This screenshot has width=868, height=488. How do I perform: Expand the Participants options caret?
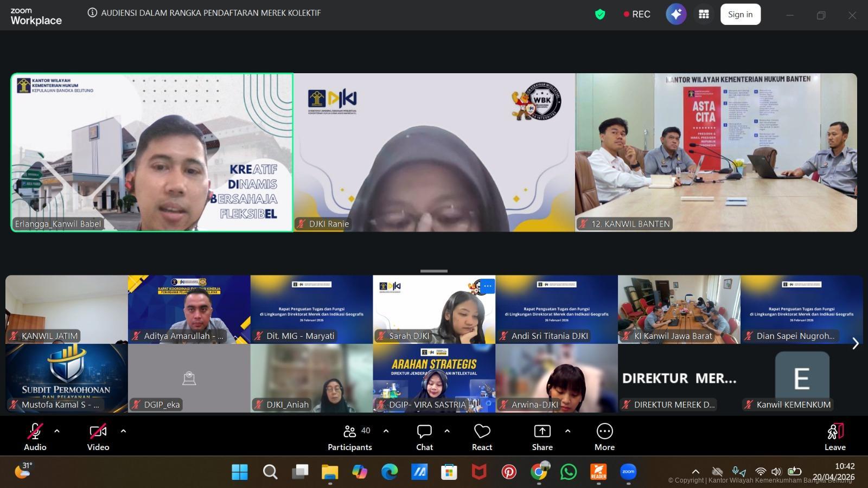pyautogui.click(x=386, y=431)
